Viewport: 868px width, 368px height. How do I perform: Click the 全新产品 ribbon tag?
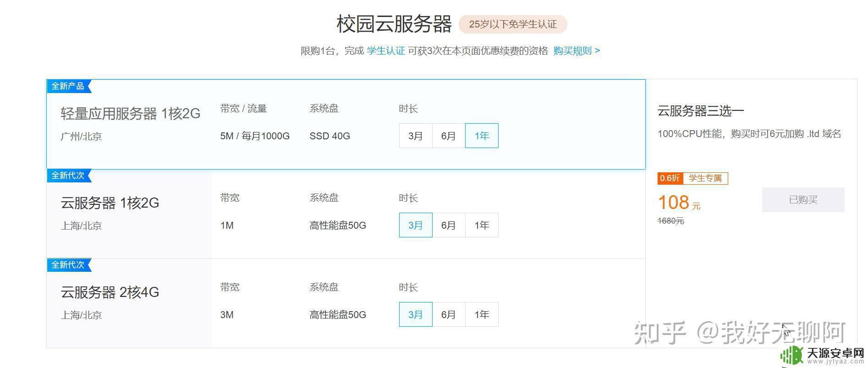click(69, 86)
